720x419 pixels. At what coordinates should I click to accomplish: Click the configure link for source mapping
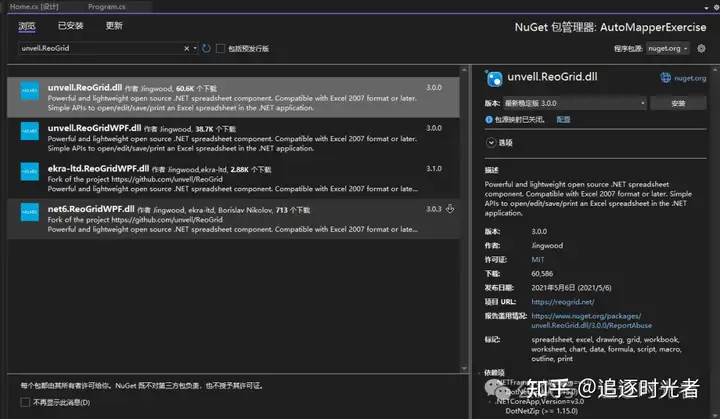pos(563,119)
